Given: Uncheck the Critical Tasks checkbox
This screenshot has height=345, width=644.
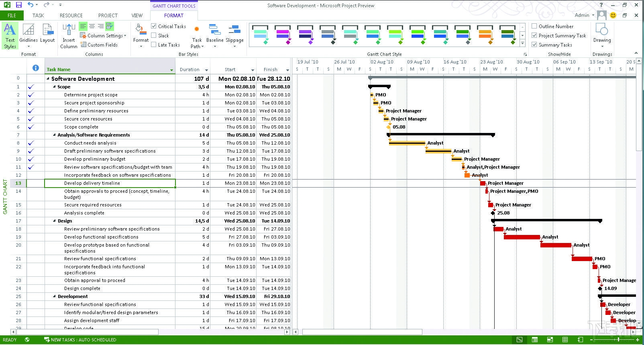Looking at the screenshot, I should pos(154,26).
